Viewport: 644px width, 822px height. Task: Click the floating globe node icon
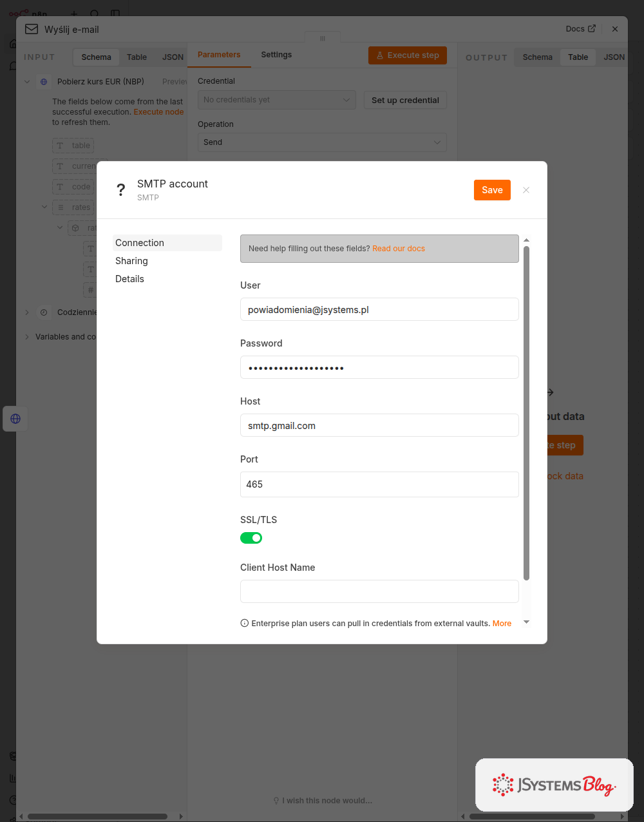pyautogui.click(x=15, y=419)
